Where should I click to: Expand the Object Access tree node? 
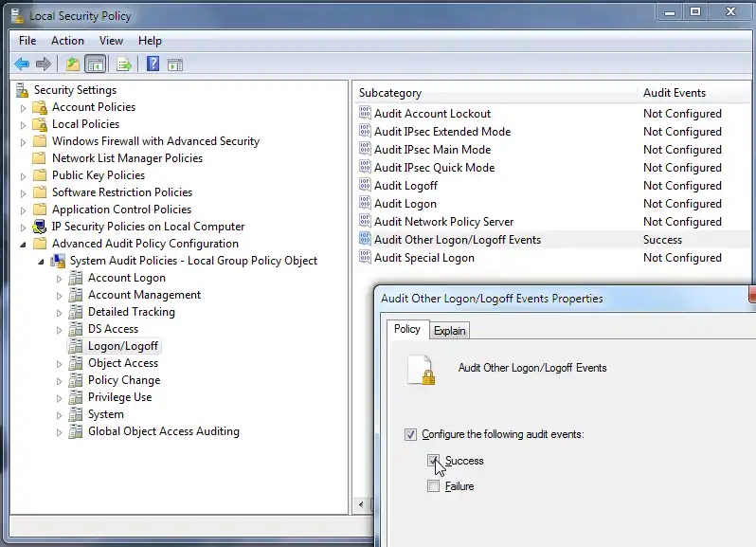click(60, 363)
